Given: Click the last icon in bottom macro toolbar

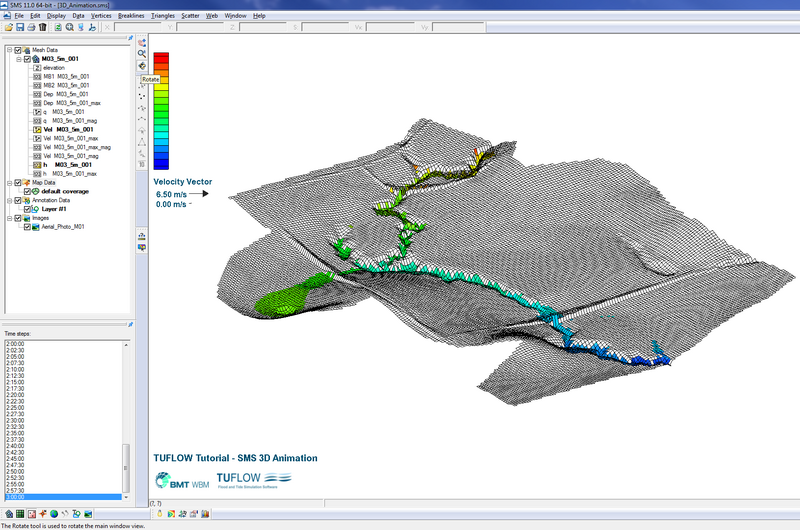Looking at the screenshot, I should click(x=205, y=514).
